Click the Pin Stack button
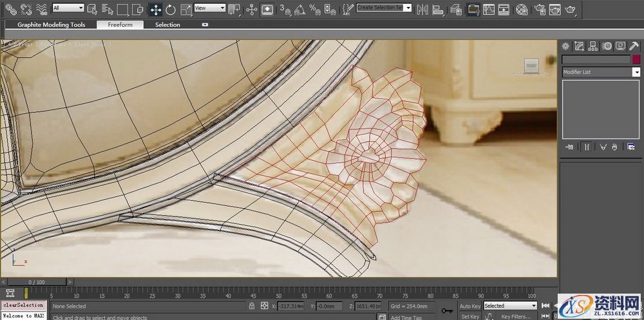Image resolution: width=644 pixels, height=320 pixels. (569, 147)
